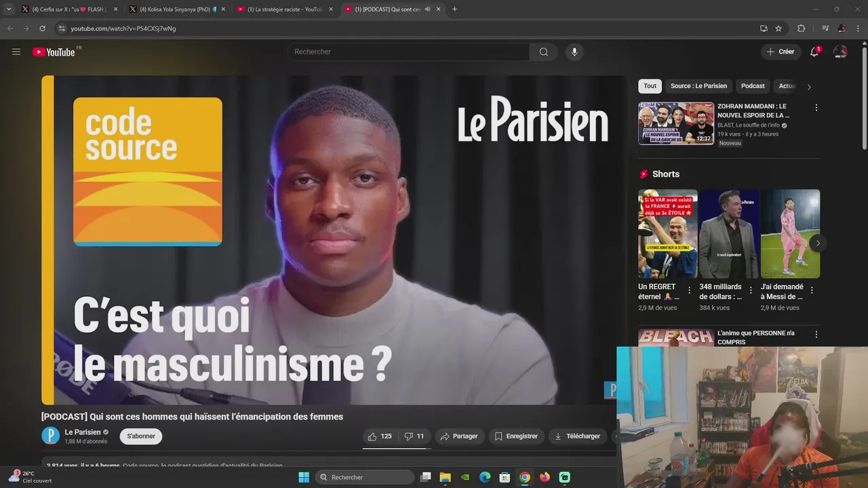Open the YouTube notifications bell

tap(814, 52)
